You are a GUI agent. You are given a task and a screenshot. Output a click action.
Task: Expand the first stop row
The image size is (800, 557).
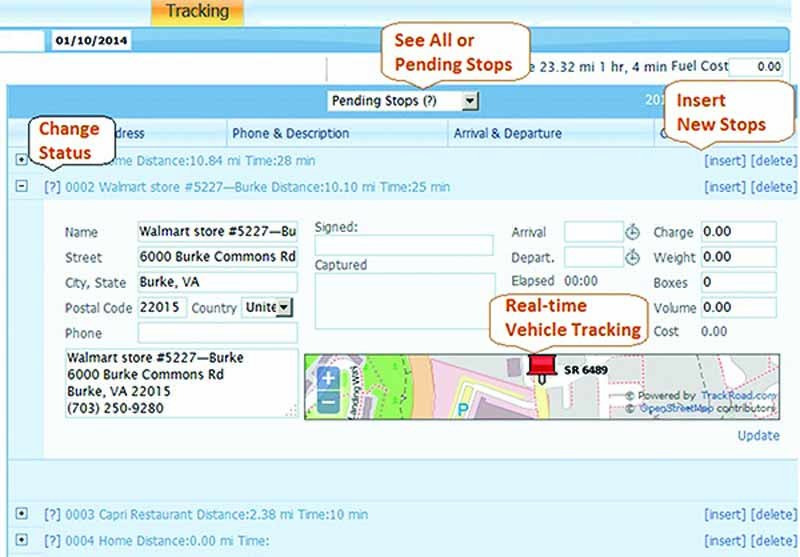(x=21, y=160)
